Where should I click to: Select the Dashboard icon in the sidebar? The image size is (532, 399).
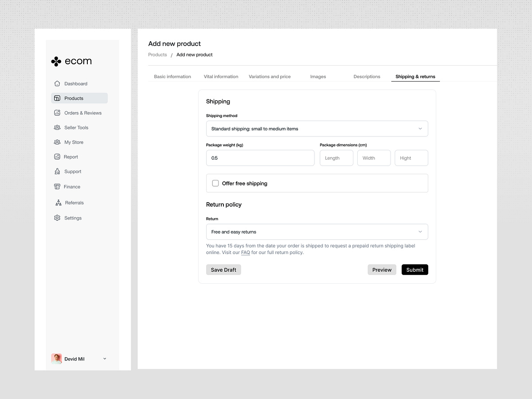point(57,83)
